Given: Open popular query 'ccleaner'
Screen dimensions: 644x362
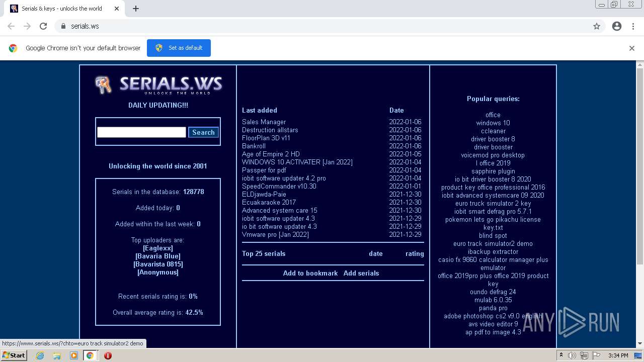Looking at the screenshot, I should (x=493, y=131).
